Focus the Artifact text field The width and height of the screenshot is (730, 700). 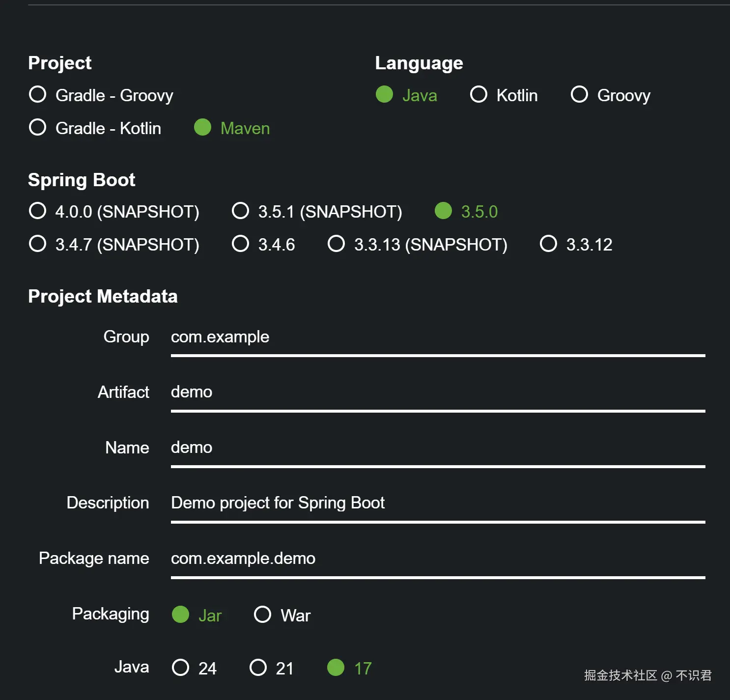[437, 392]
